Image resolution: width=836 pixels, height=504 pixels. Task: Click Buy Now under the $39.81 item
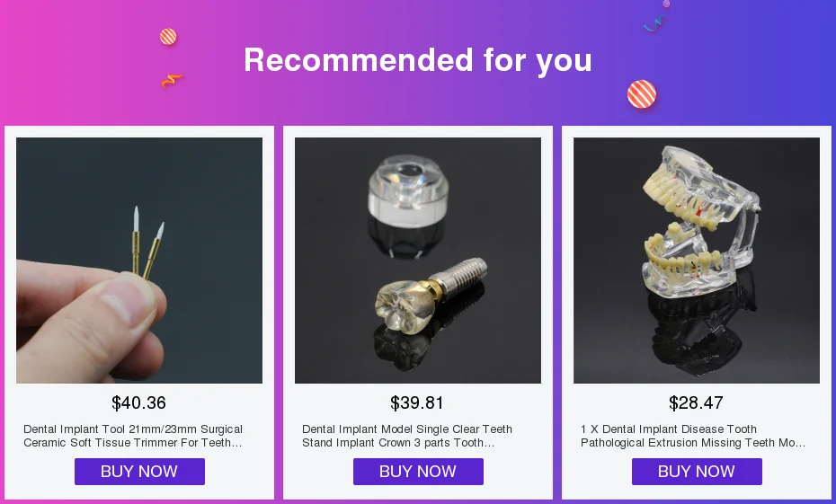coord(418,472)
